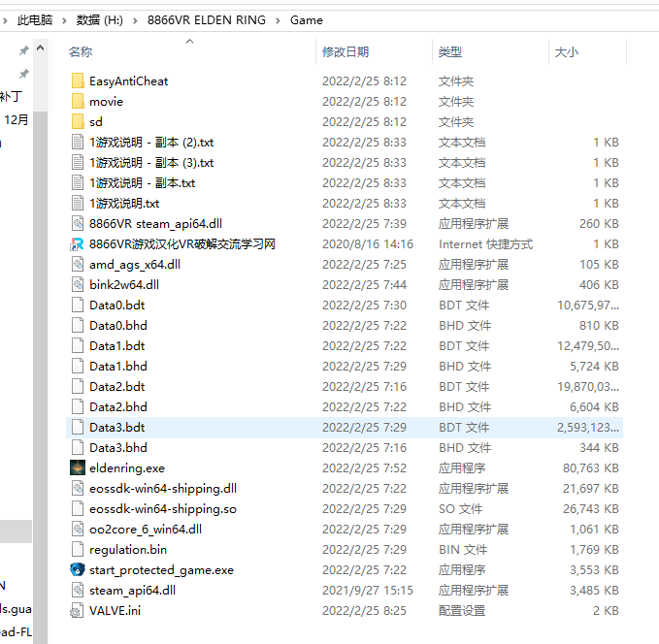Go to 8866VR ELDEN RING breadcrumb
Image resolution: width=659 pixels, height=644 pixels.
(x=207, y=20)
